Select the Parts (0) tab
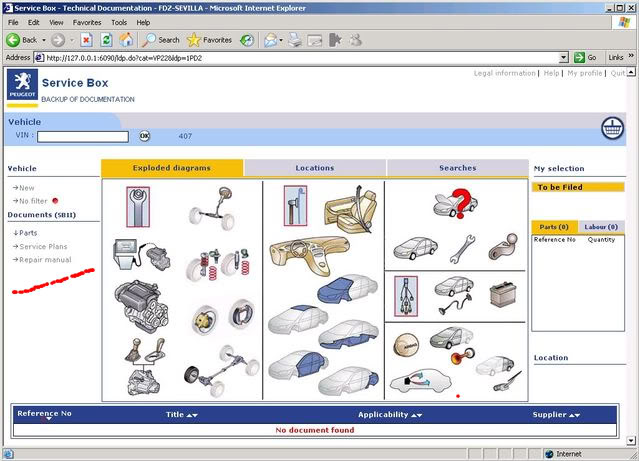 coord(554,227)
